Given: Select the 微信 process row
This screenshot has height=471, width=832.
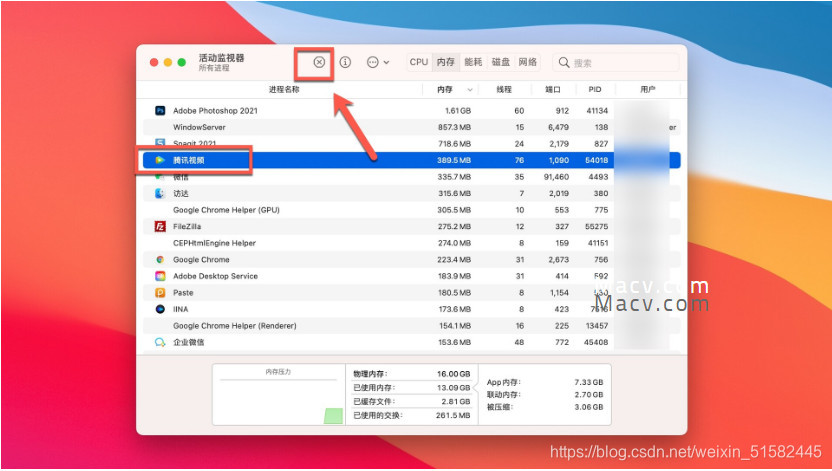Looking at the screenshot, I should (411, 177).
